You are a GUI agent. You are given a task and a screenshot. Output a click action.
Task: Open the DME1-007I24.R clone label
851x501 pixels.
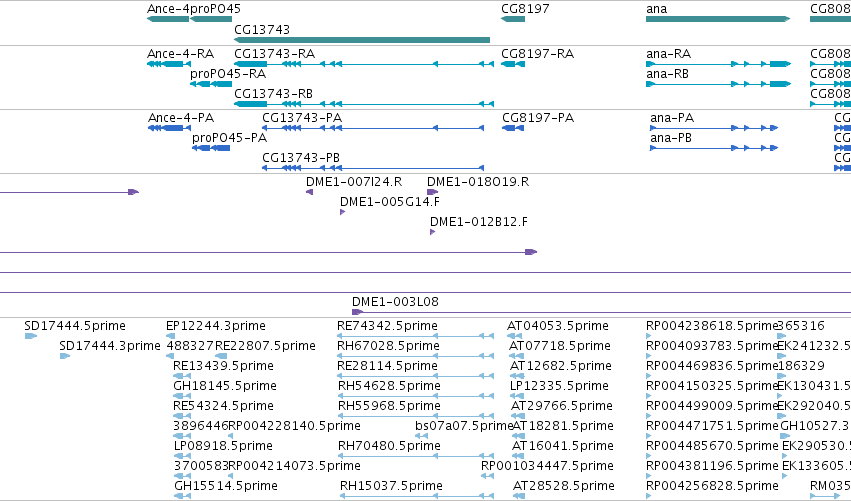[354, 182]
